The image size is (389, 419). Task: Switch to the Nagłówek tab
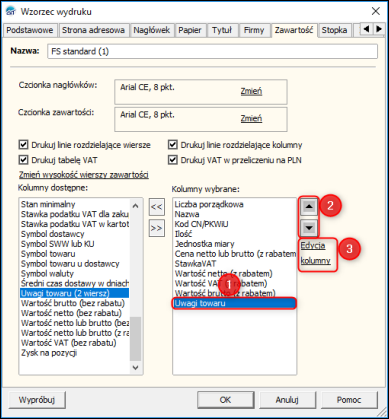(152, 30)
